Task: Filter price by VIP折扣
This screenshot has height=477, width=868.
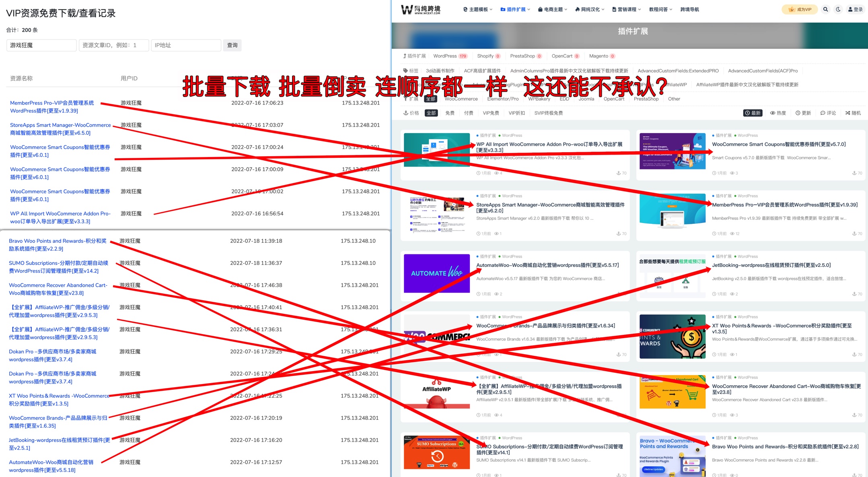Action: pos(516,113)
